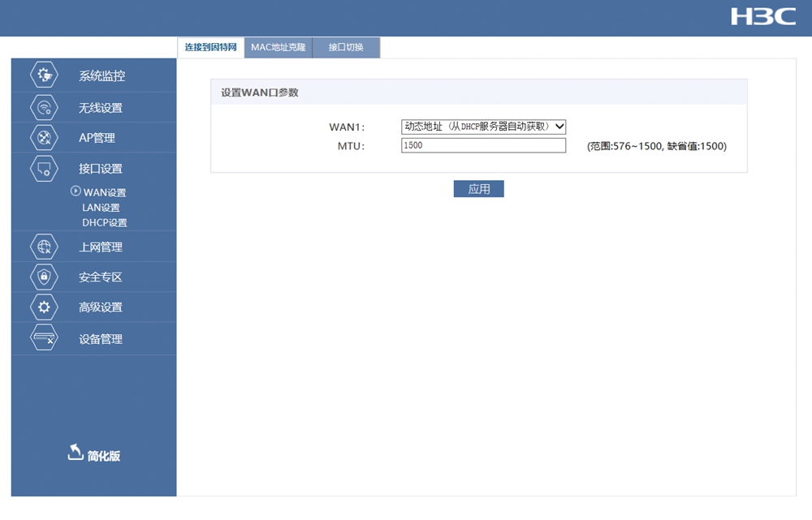Select the WAN设置 submenu item
This screenshot has width=812, height=520.
(x=104, y=193)
